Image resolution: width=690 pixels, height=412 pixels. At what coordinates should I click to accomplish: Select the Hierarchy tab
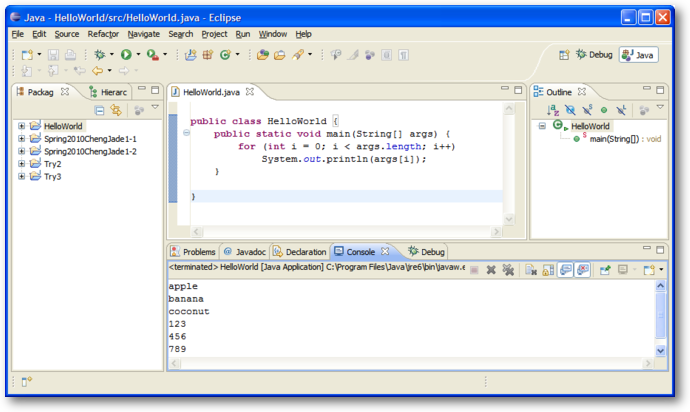(x=108, y=92)
